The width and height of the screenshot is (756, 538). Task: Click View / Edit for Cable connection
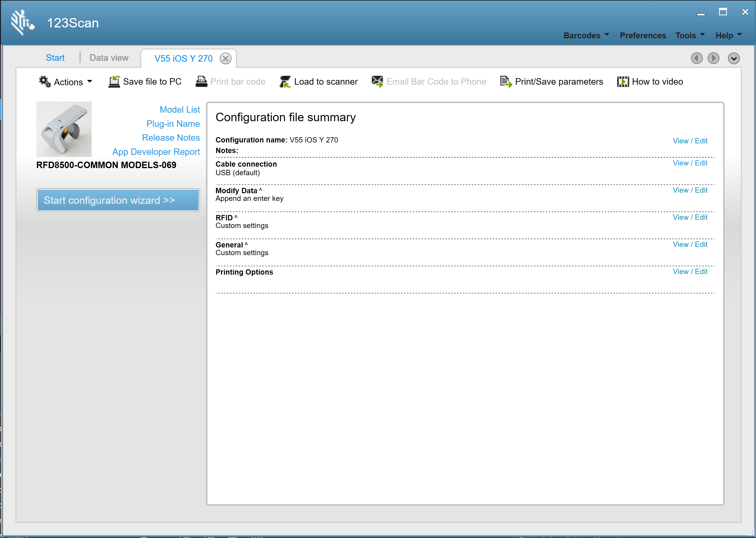(690, 163)
